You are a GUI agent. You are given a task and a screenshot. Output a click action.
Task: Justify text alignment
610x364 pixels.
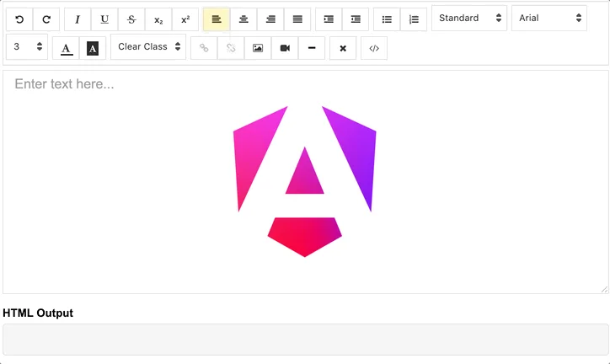(297, 19)
